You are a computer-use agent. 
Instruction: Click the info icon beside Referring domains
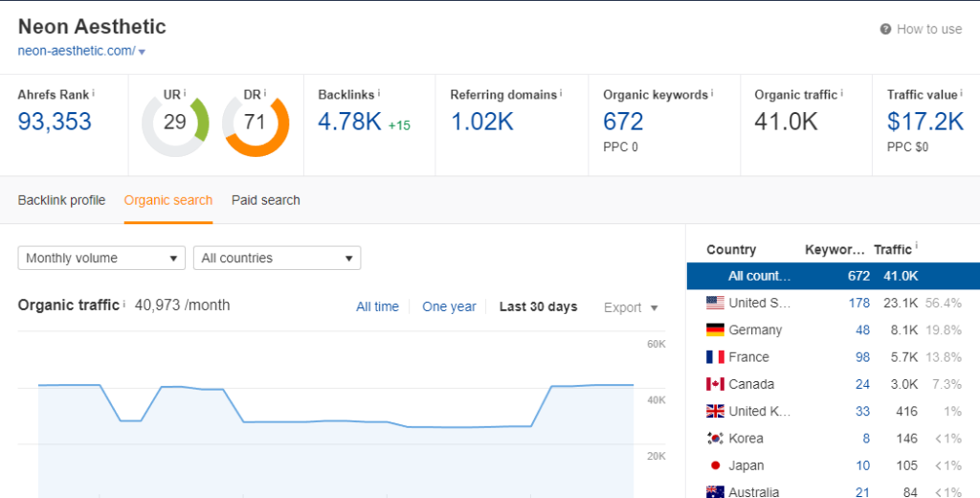click(561, 93)
